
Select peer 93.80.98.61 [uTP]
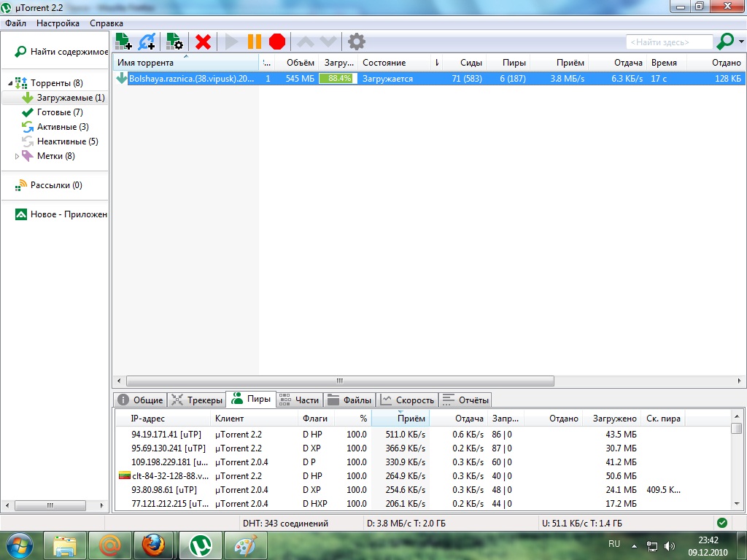(423, 489)
